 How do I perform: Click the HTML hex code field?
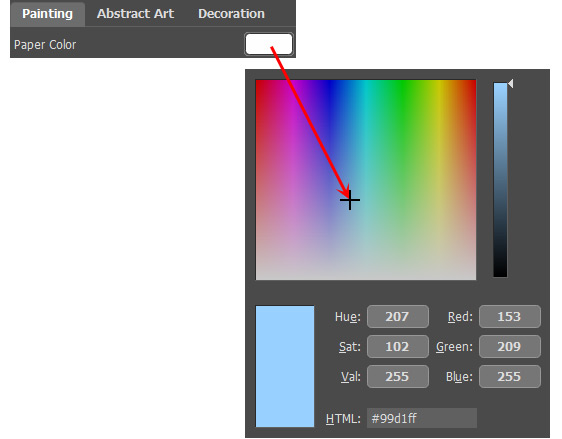[422, 418]
